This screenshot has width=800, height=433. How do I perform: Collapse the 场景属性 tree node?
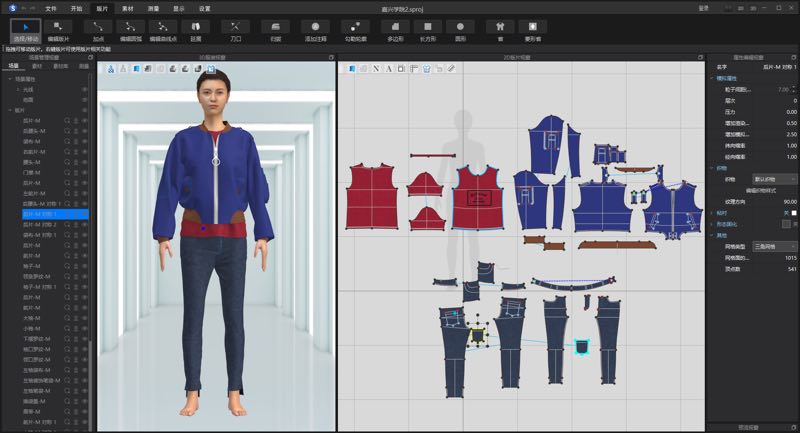(10, 79)
